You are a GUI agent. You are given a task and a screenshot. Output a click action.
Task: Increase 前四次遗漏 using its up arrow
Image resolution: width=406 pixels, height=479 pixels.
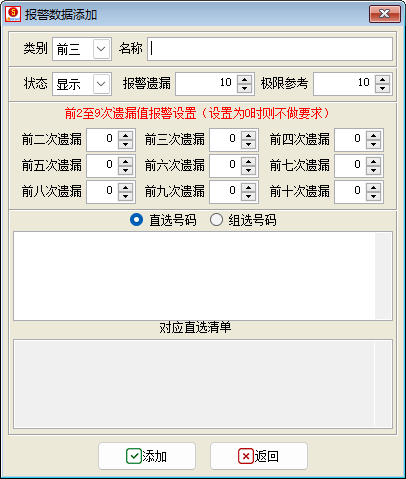373,135
